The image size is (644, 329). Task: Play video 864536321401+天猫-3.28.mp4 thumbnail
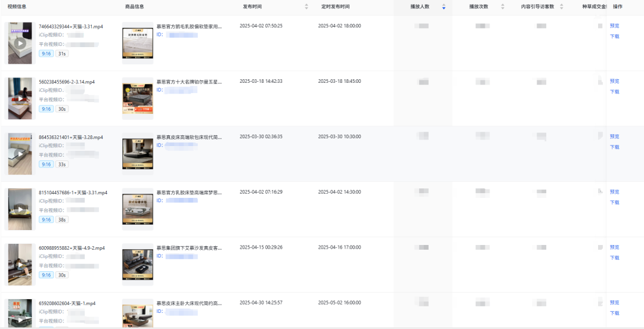click(x=20, y=154)
